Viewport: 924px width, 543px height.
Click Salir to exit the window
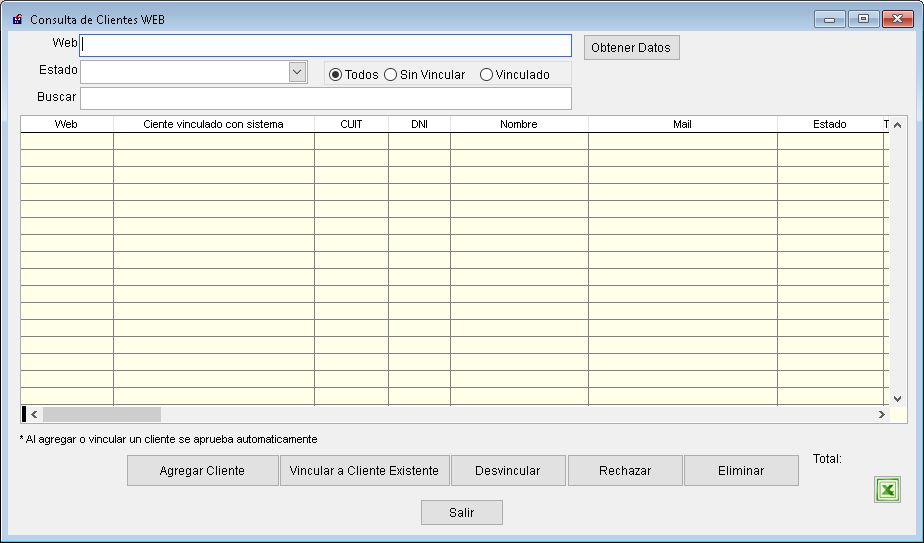(x=461, y=513)
